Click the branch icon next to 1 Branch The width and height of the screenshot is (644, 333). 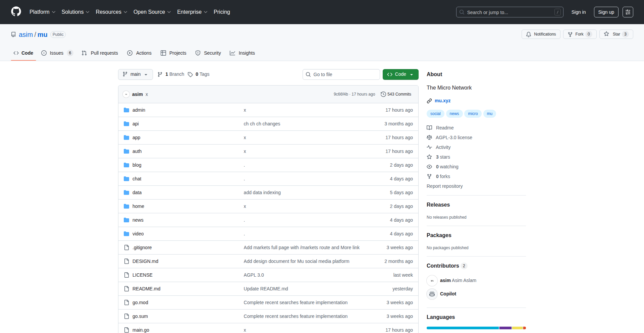[160, 74]
